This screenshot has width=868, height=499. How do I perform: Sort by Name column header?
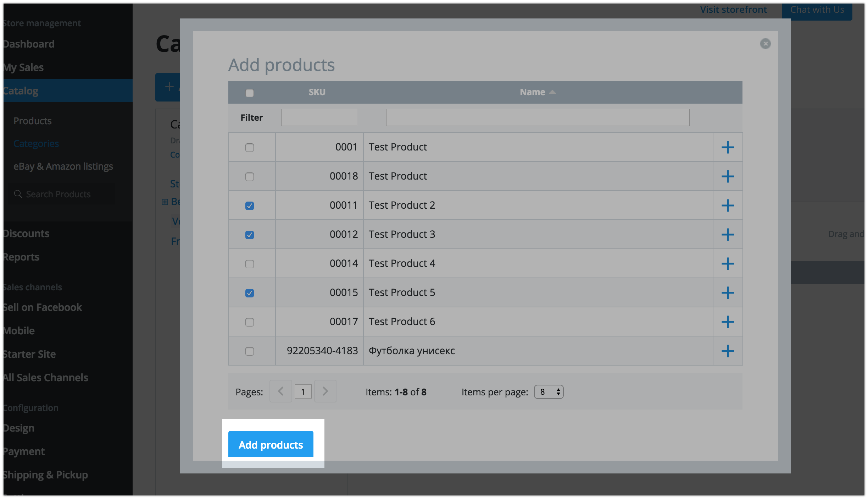(x=533, y=92)
